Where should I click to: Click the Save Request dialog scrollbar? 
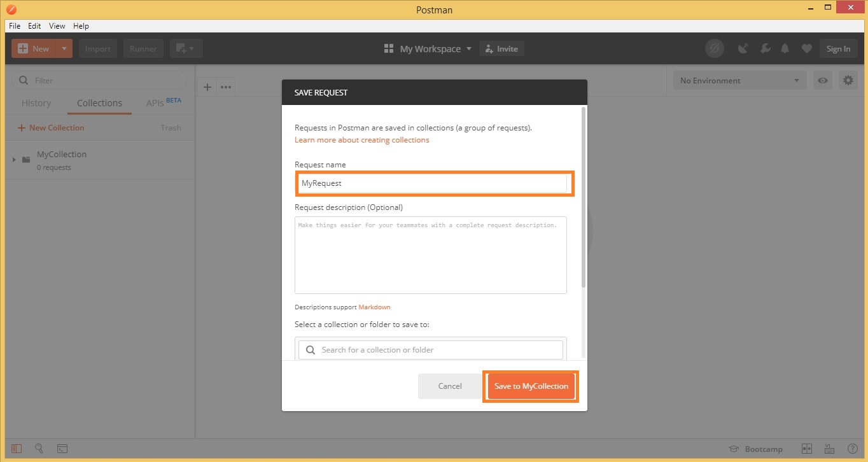584,197
